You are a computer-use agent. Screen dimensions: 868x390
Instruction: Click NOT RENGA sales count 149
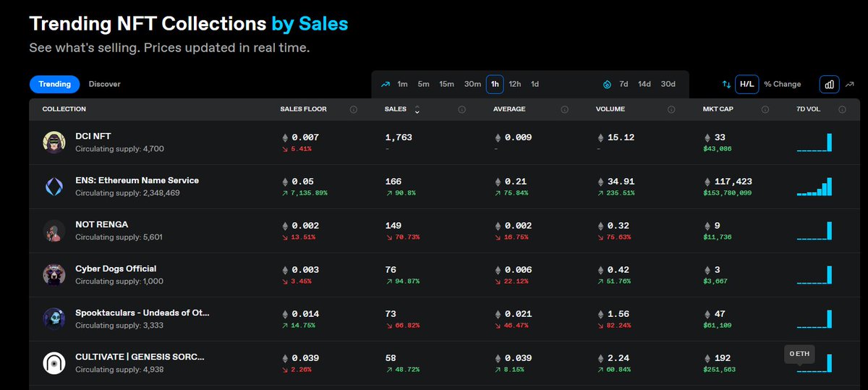pos(393,225)
